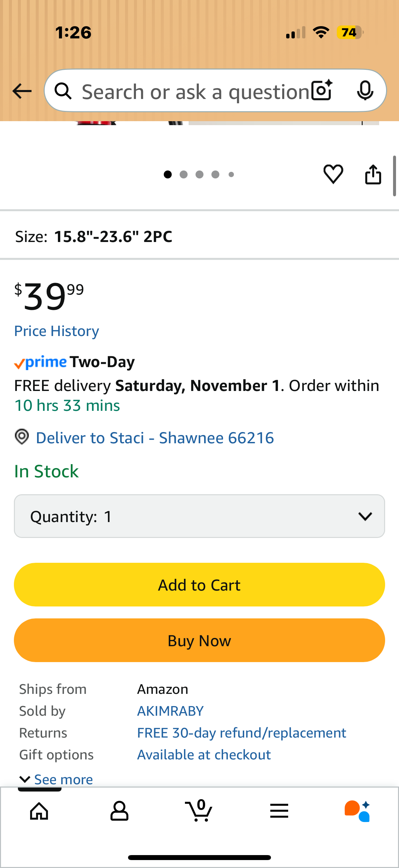Open the Price History link
Screen dimensions: 399x868
pyautogui.click(x=57, y=331)
